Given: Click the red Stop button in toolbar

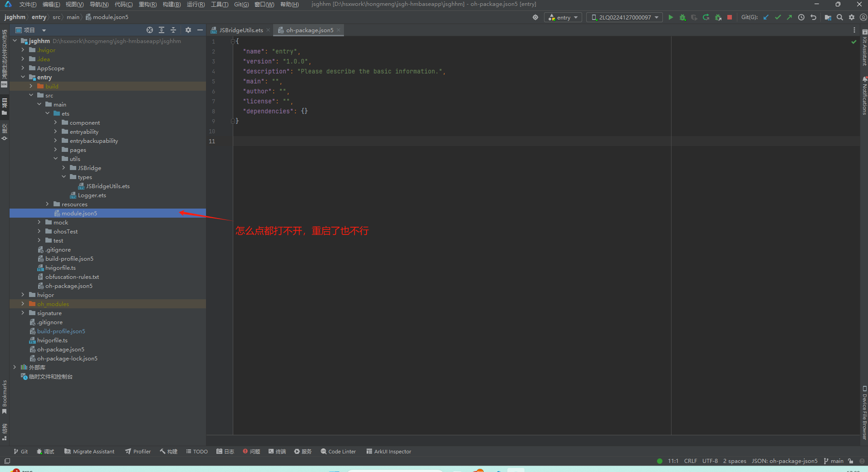Looking at the screenshot, I should (x=730, y=17).
